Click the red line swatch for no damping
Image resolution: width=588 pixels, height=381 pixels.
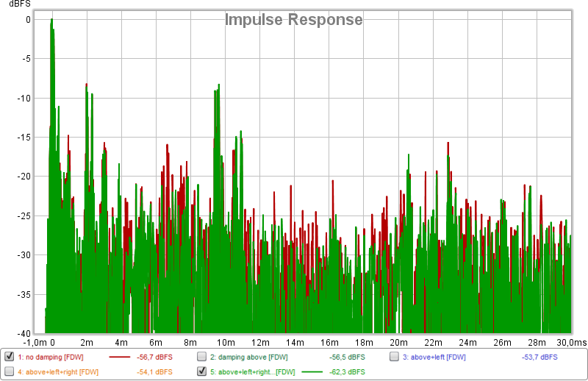click(121, 357)
